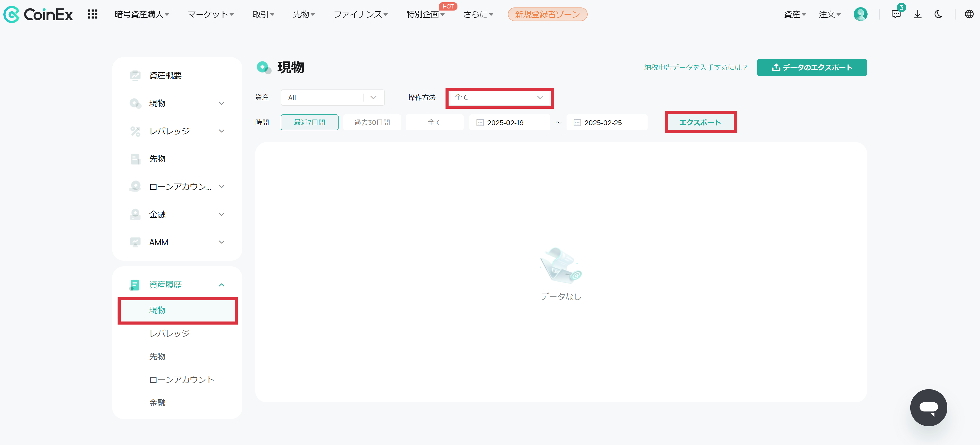The width and height of the screenshot is (980, 445).
Task: Open the 注文 dropdown
Action: (829, 14)
